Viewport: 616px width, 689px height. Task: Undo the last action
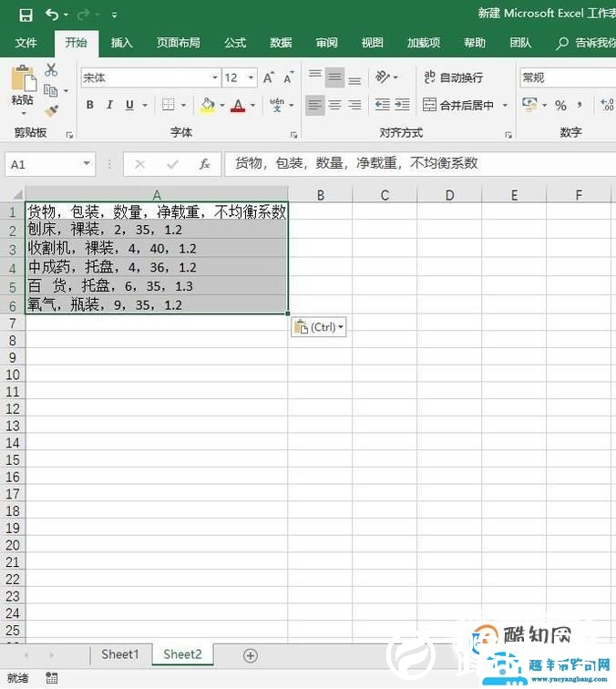click(52, 15)
